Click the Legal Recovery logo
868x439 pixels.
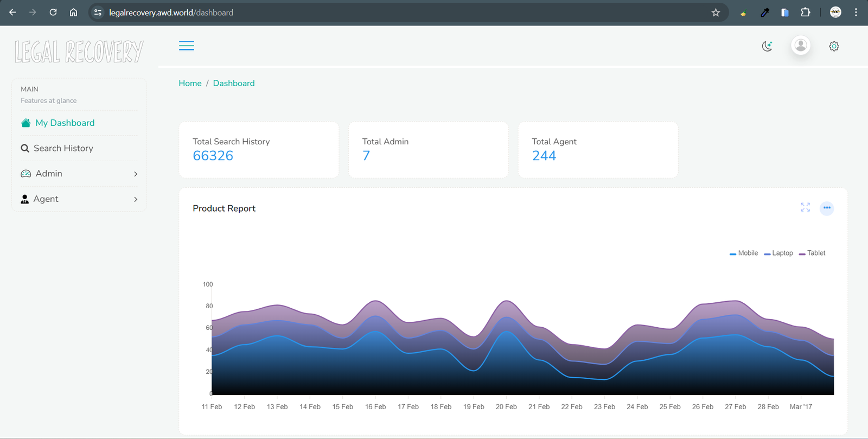pyautogui.click(x=79, y=52)
